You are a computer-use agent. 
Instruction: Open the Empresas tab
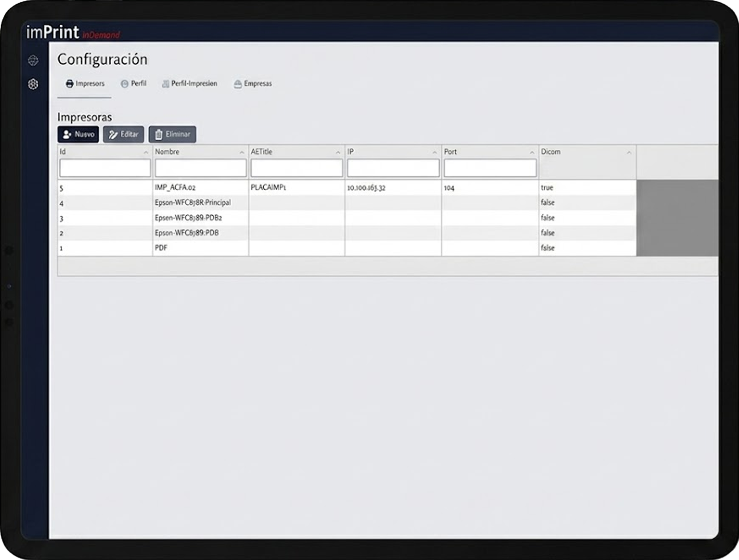click(257, 84)
